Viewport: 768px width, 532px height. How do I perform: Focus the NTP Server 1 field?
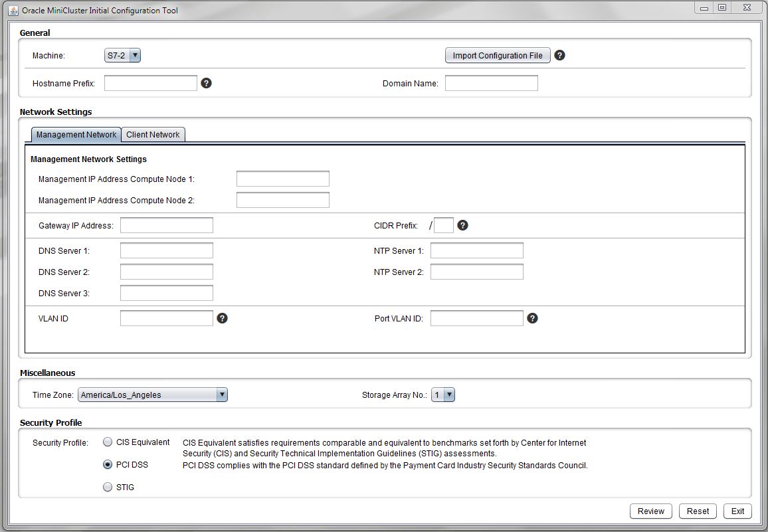click(477, 250)
